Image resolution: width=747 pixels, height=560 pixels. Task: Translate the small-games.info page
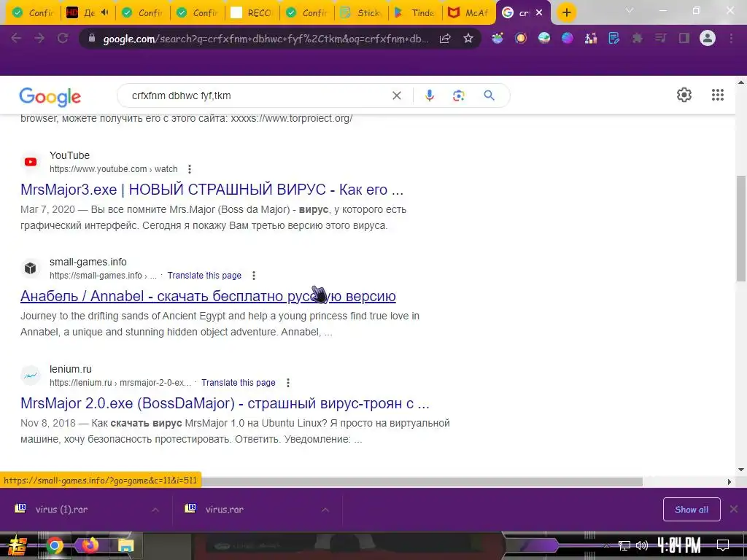204,276
